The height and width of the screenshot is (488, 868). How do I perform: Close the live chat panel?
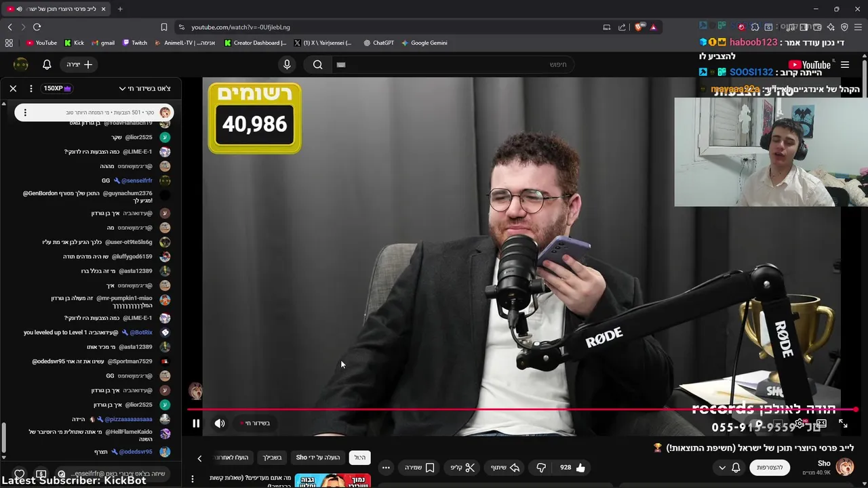point(13,88)
